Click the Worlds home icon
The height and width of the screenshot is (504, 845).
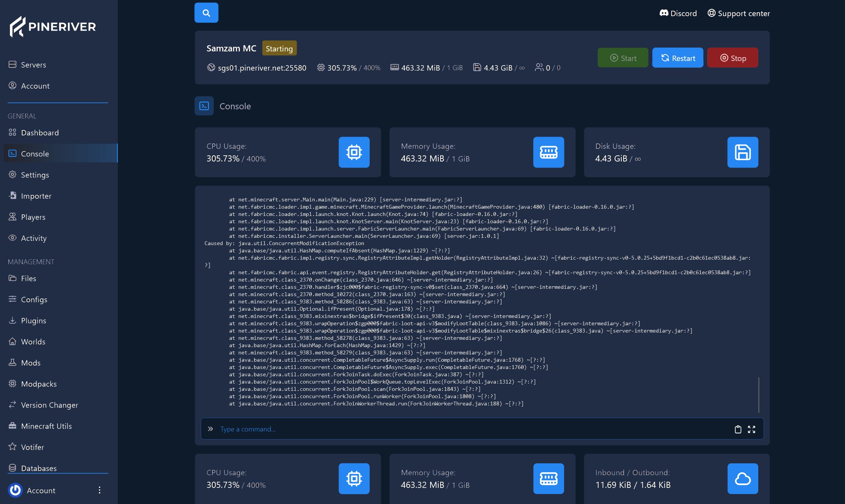pyautogui.click(x=13, y=341)
